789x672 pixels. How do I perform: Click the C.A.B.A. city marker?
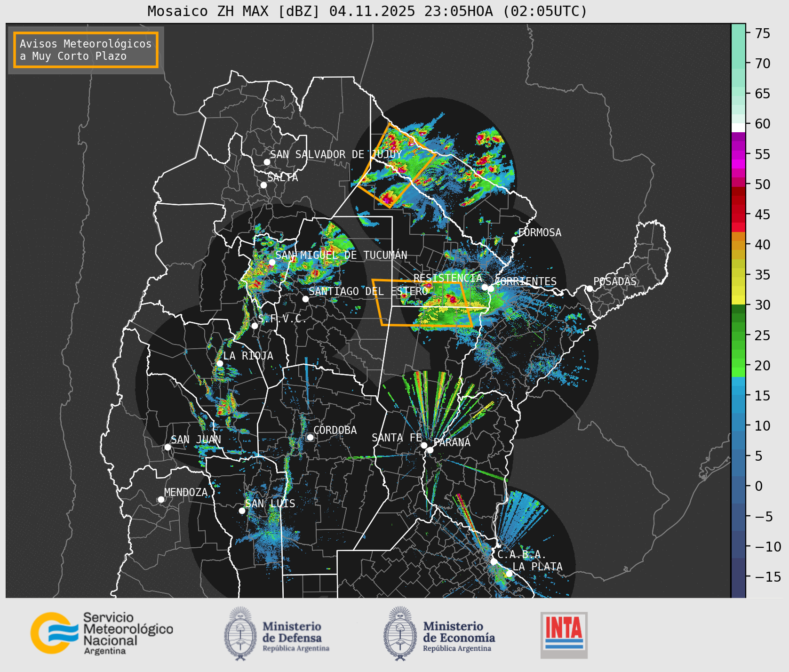coord(494,561)
